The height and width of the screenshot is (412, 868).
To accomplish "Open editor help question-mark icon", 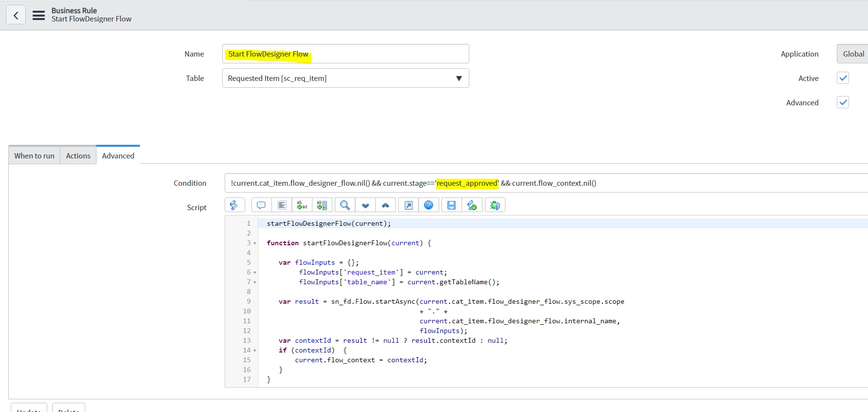I will 428,205.
